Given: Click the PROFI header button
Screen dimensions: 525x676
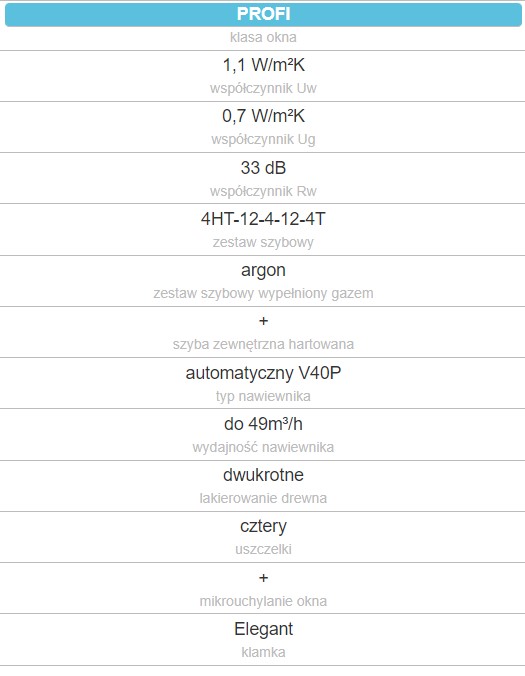Looking at the screenshot, I should [x=263, y=15].
